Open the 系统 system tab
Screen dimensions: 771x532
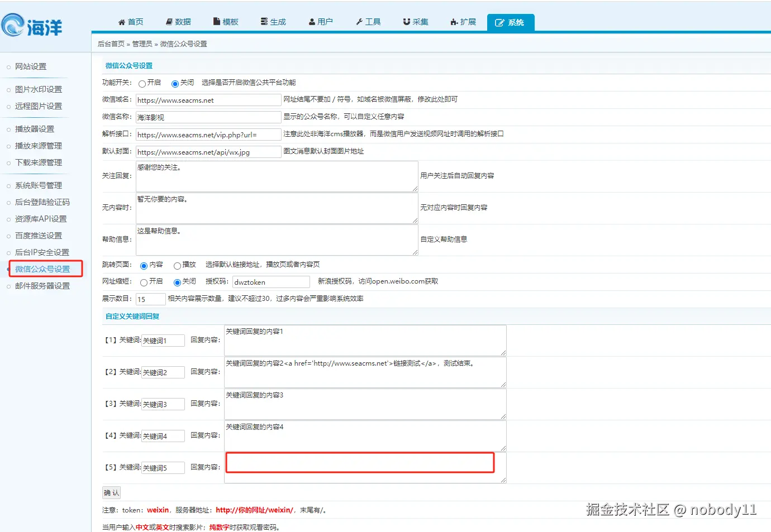(511, 22)
